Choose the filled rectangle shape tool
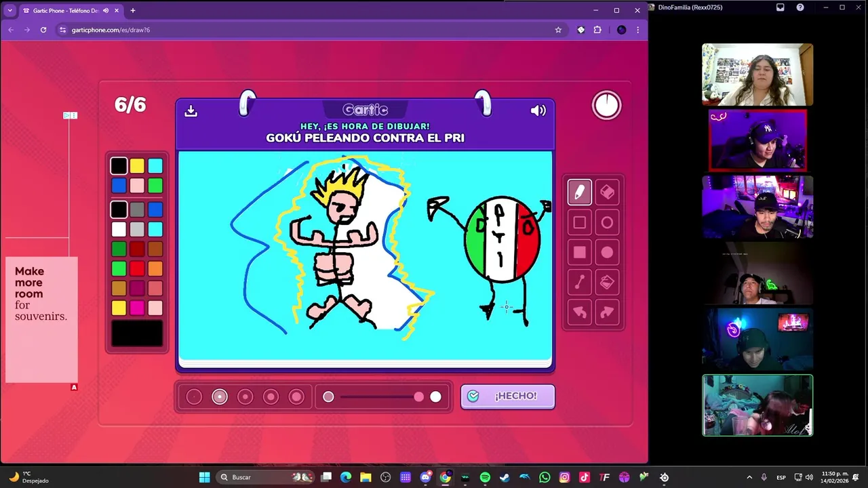 point(579,253)
